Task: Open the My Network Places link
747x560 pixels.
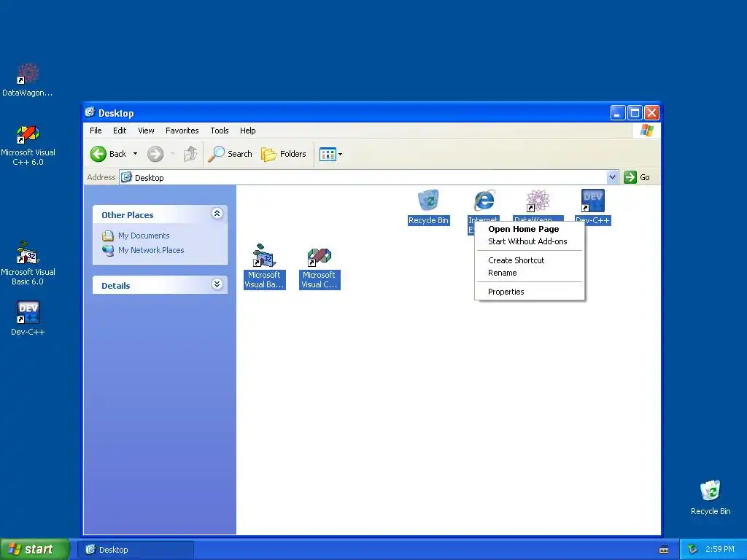Action: [x=151, y=250]
